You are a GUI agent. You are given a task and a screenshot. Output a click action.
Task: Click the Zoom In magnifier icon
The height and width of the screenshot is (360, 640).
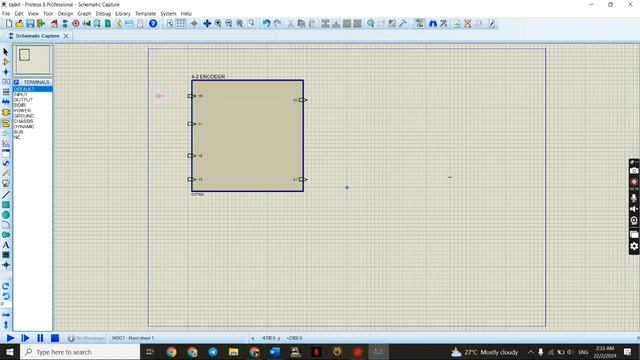click(x=218, y=24)
